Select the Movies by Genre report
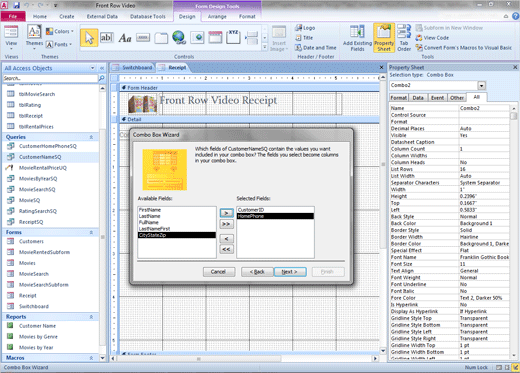The height and width of the screenshot is (373, 520). [38, 337]
